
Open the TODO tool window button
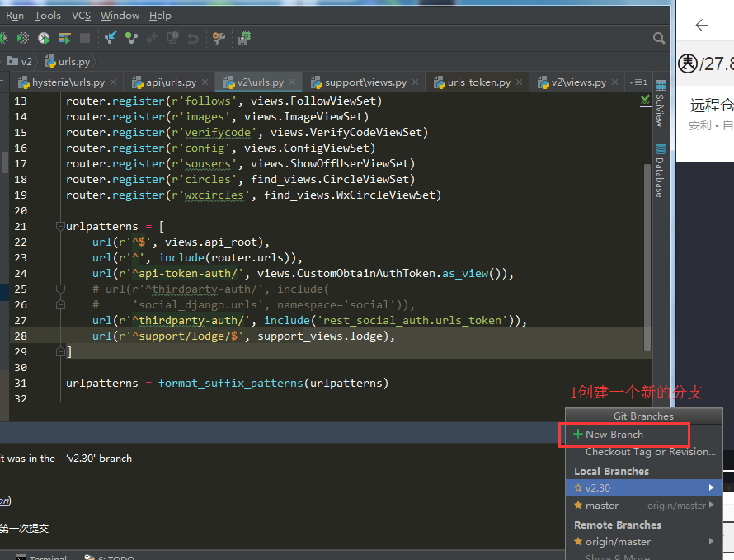pyautogui.click(x=109, y=558)
